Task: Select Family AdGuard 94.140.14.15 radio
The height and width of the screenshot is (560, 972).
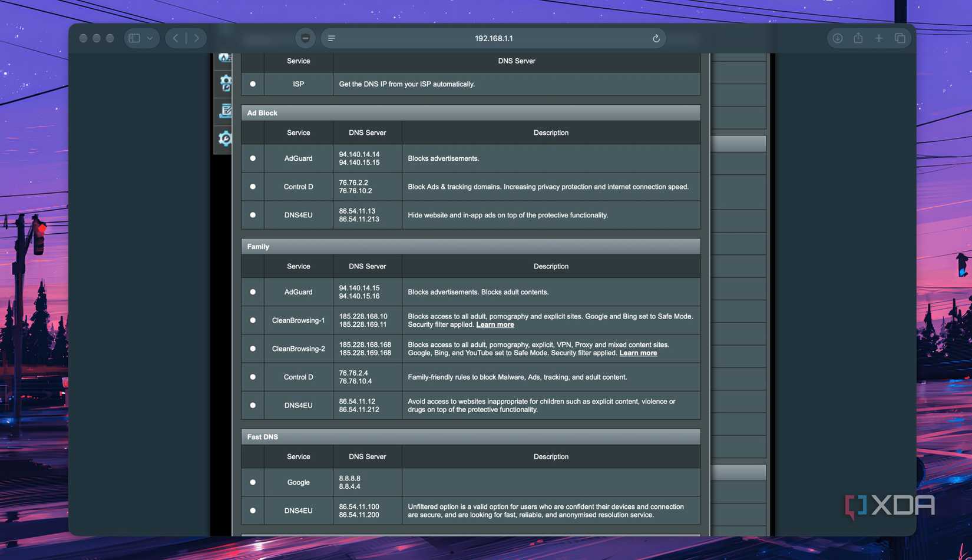Action: pyautogui.click(x=253, y=292)
